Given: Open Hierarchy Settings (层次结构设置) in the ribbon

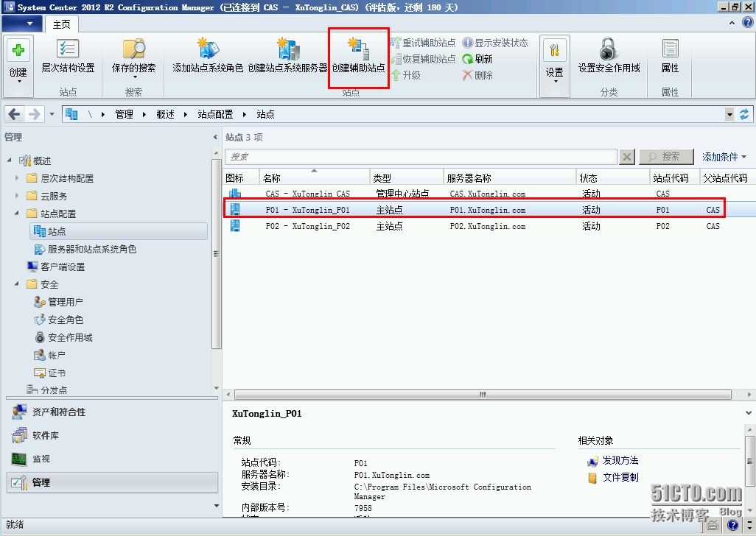Looking at the screenshot, I should point(68,57).
